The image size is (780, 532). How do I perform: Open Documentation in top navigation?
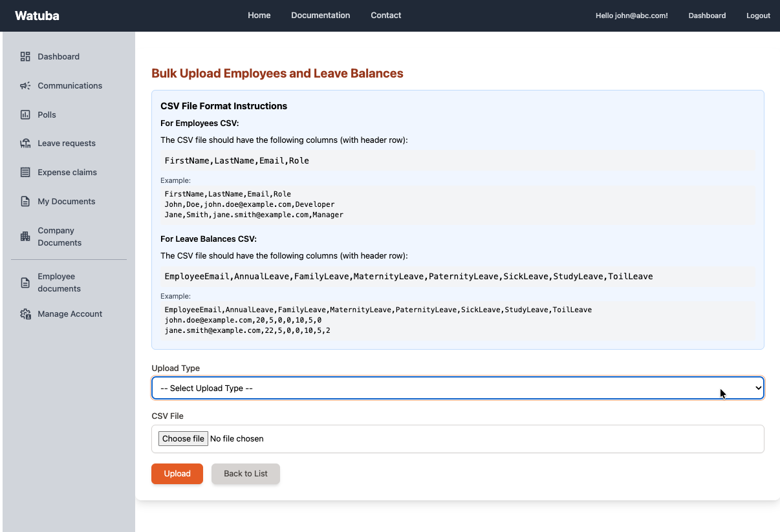pyautogui.click(x=321, y=16)
